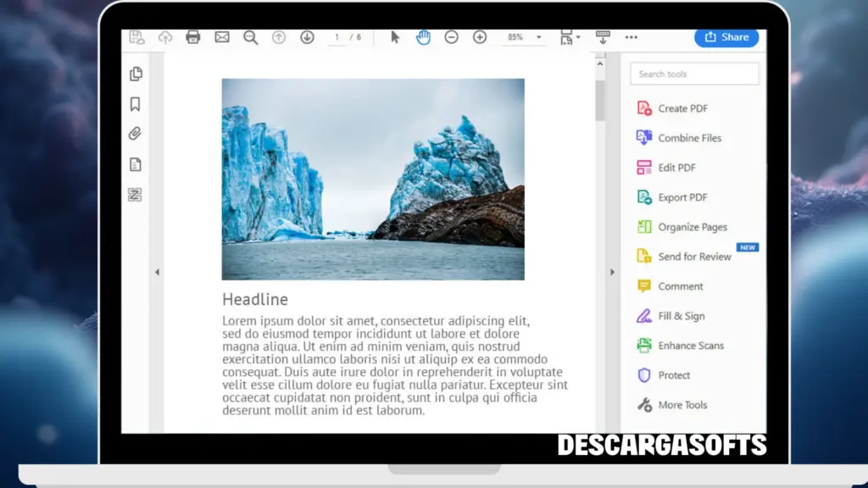
Task: Go to next page with down arrow
Action: tap(306, 37)
